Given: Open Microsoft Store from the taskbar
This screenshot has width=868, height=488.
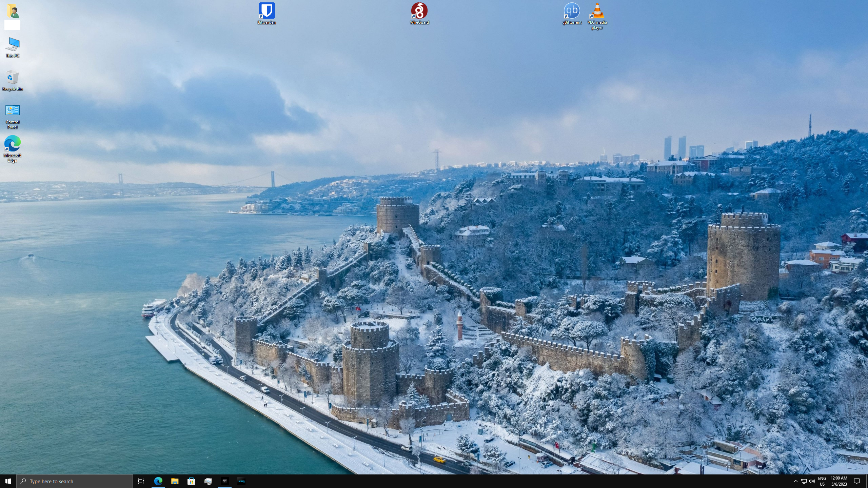Looking at the screenshot, I should point(192,481).
